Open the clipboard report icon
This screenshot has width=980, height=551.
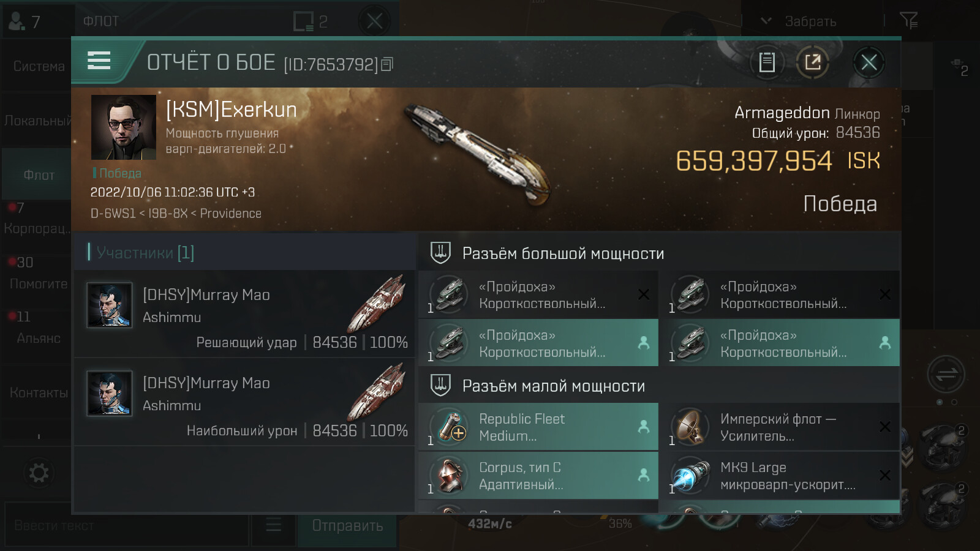tap(767, 62)
